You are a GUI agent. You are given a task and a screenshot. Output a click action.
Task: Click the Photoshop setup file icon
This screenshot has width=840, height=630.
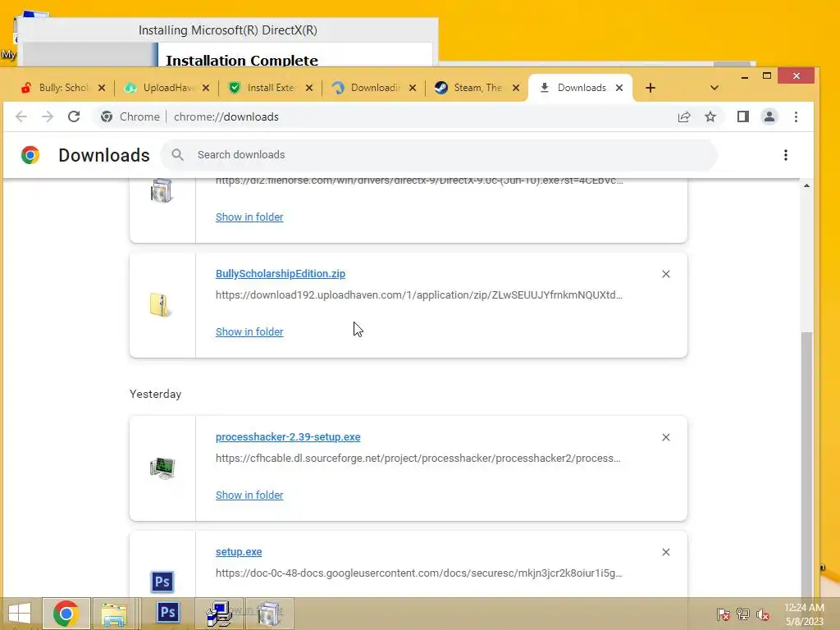(x=162, y=582)
